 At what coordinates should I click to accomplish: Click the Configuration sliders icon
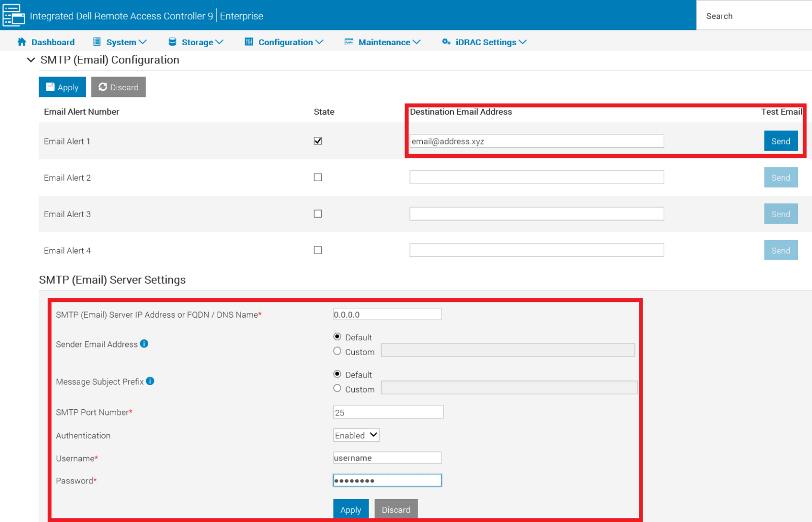click(x=249, y=42)
